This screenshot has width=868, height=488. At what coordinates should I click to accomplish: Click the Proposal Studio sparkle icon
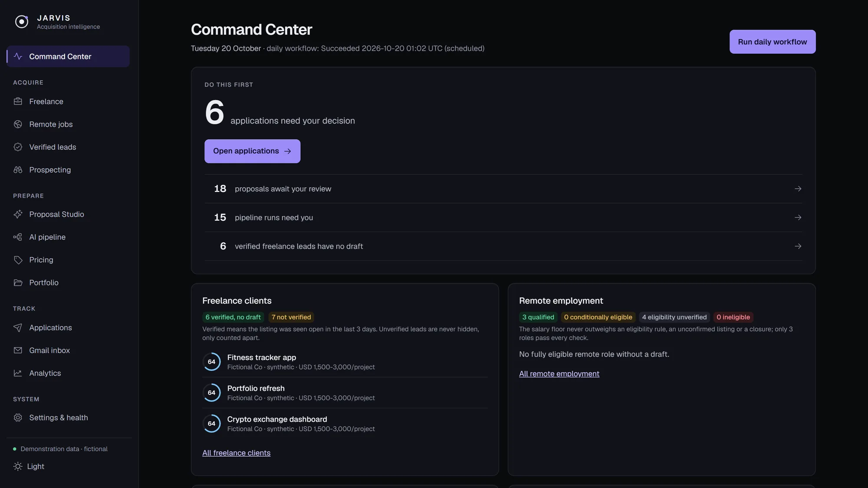(18, 214)
